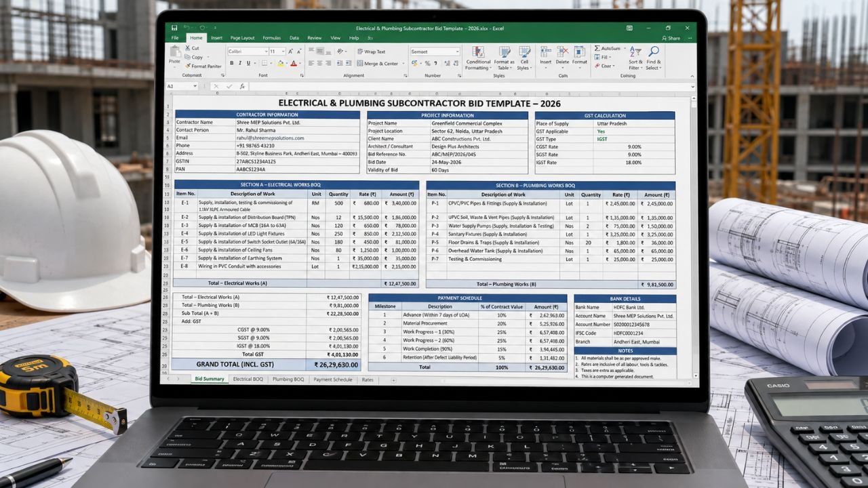The image size is (868, 488).
Task: Collapse the ribbon with the chevron arrow
Action: (692, 76)
